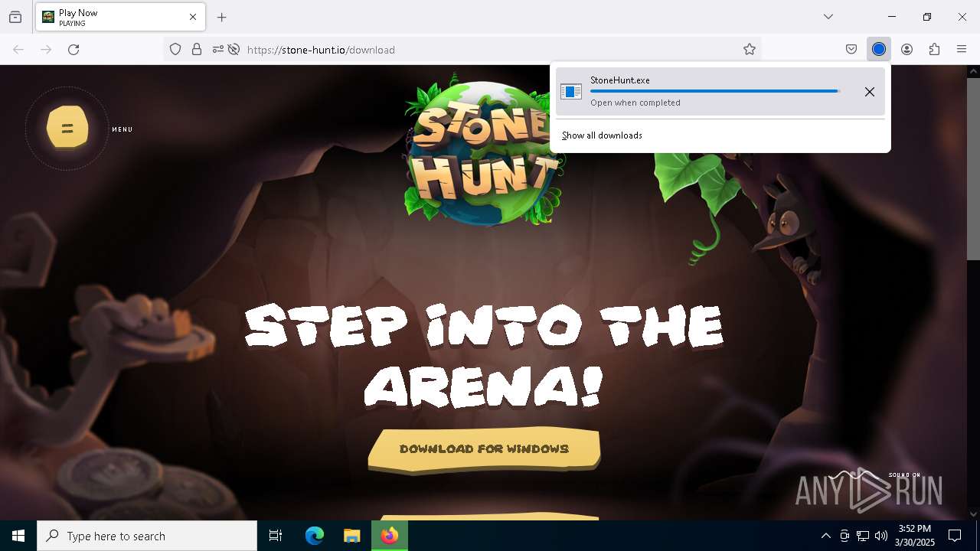The width and height of the screenshot is (980, 551).
Task: Open the notification center
Action: coord(955,536)
